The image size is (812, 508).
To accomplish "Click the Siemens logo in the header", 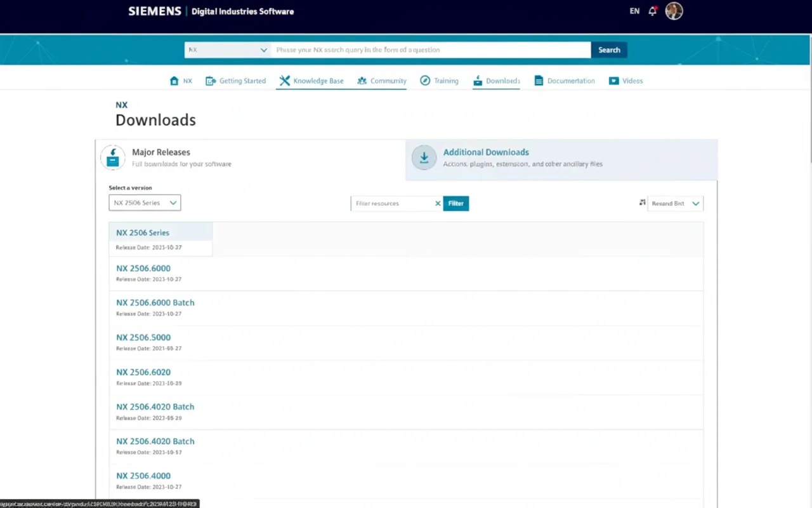I will pyautogui.click(x=155, y=11).
